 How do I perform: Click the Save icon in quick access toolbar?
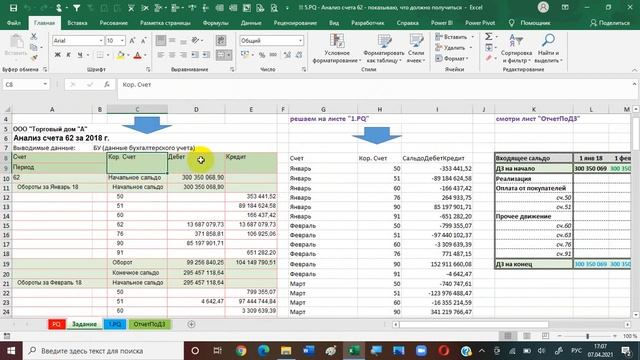13,8
